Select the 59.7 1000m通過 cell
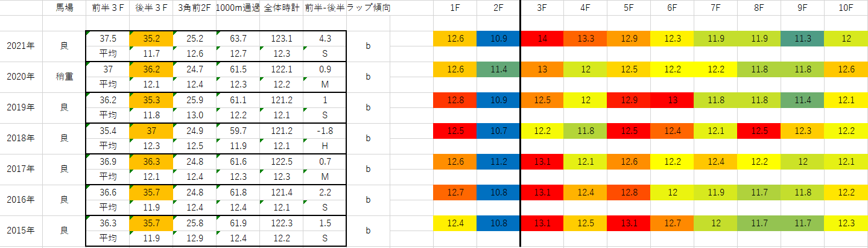Viewport: 868px width, 248px height. pos(238,131)
